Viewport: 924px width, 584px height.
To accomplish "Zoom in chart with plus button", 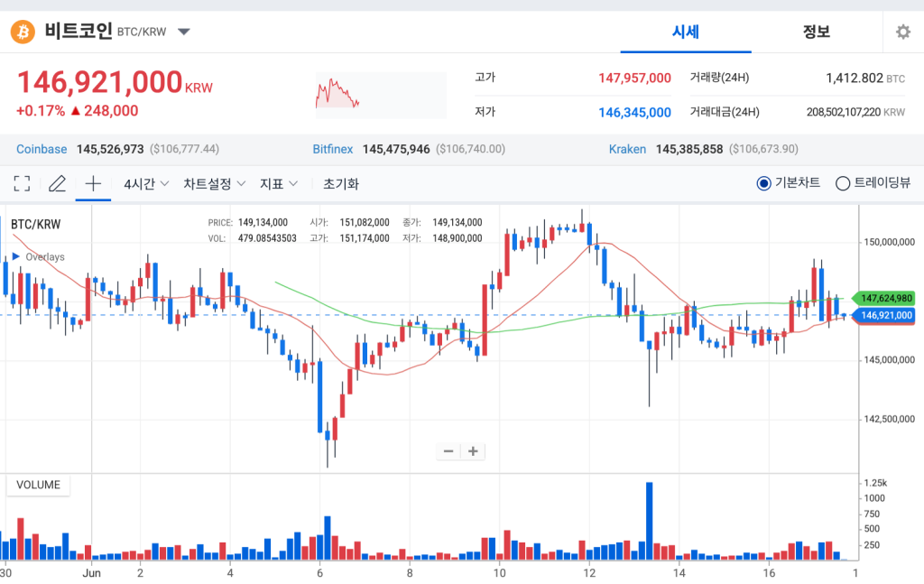I will (x=473, y=451).
